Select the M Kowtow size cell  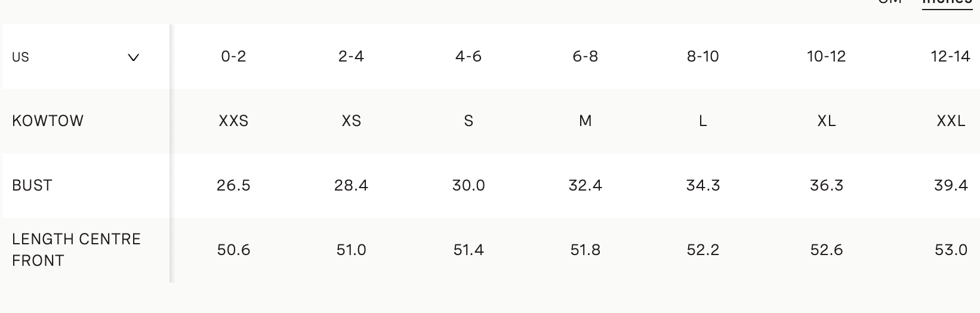coord(585,121)
